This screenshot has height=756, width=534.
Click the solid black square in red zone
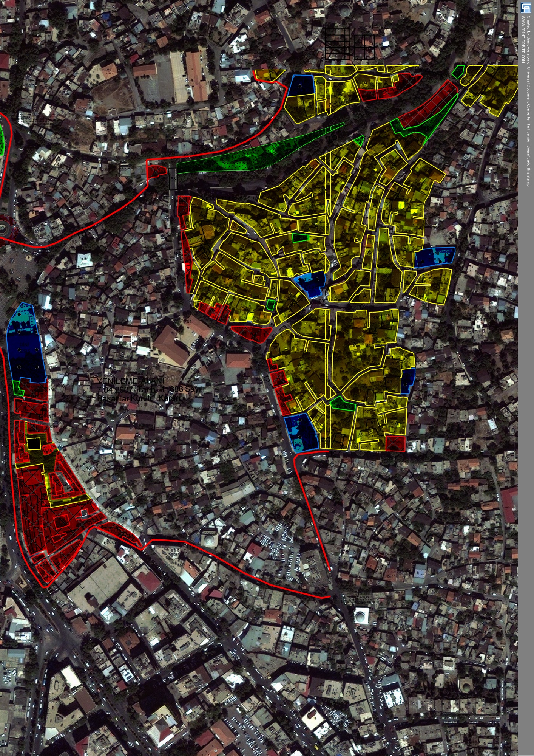(x=34, y=444)
